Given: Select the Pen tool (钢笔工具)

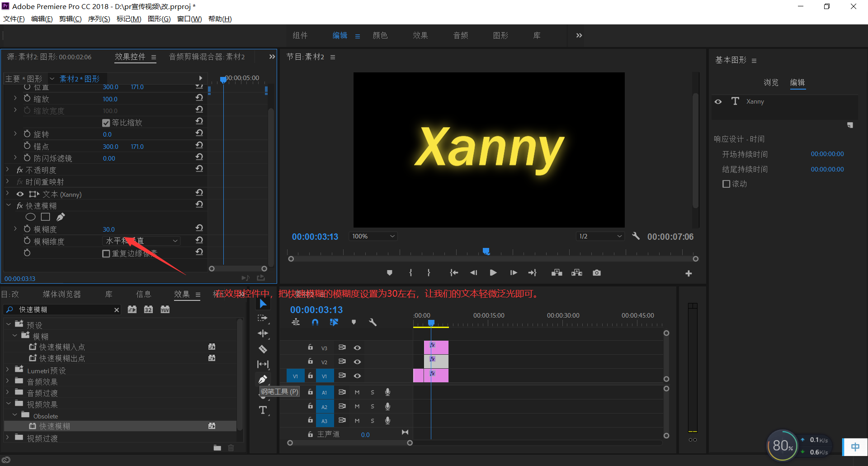Looking at the screenshot, I should click(263, 379).
